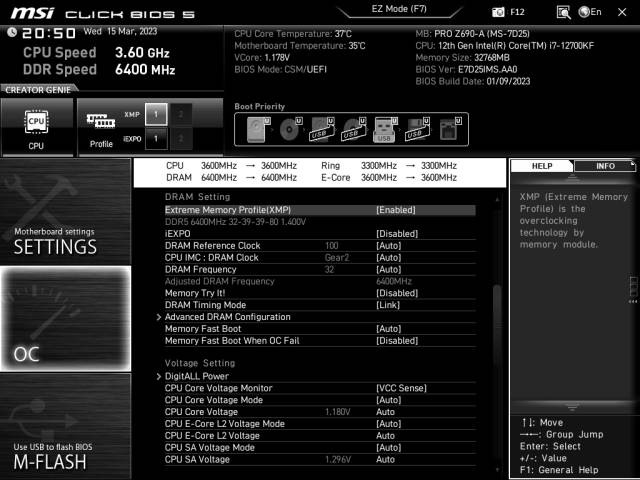Open DRAM Reference Clock Auto option
This screenshot has width=640, height=480.
[x=389, y=245]
